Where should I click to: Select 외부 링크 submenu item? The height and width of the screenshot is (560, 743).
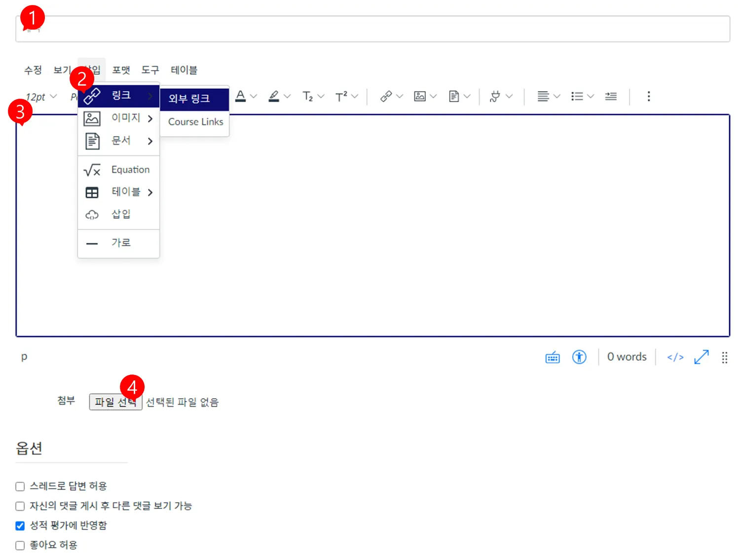195,99
